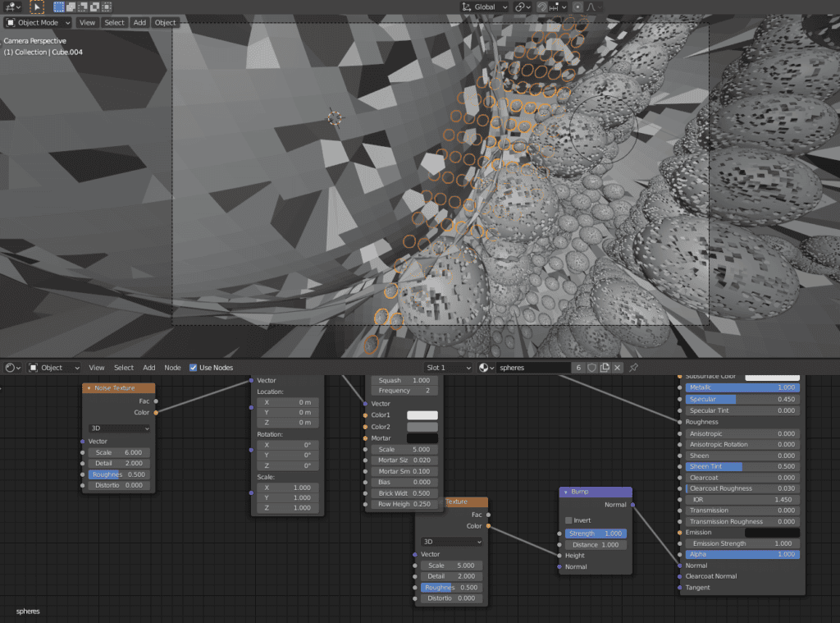The width and height of the screenshot is (840, 623).
Task: Expand the Global orientation dropdown
Action: 484,7
